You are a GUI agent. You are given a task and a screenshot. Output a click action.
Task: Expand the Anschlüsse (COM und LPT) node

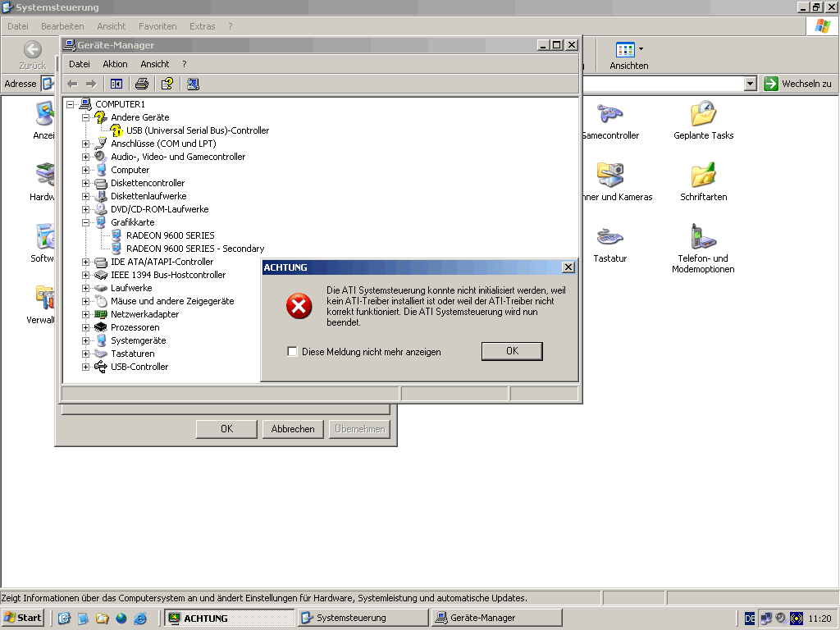pos(85,144)
